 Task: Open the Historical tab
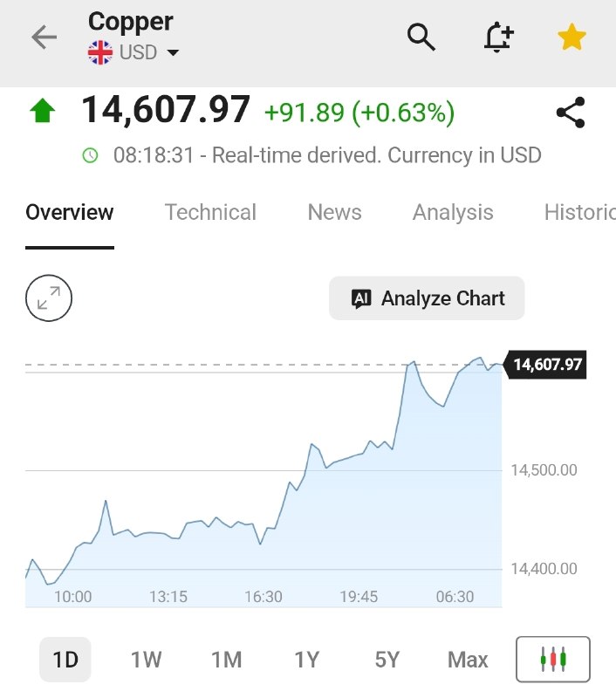[x=579, y=212]
